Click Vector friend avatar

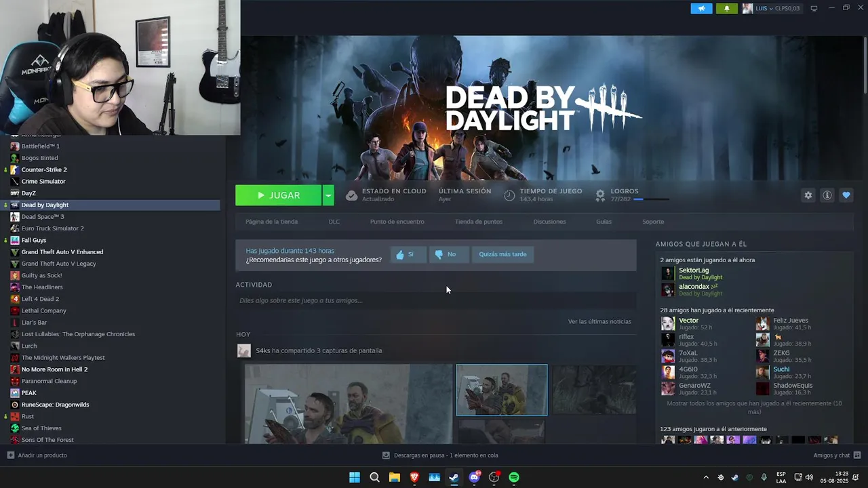(668, 323)
